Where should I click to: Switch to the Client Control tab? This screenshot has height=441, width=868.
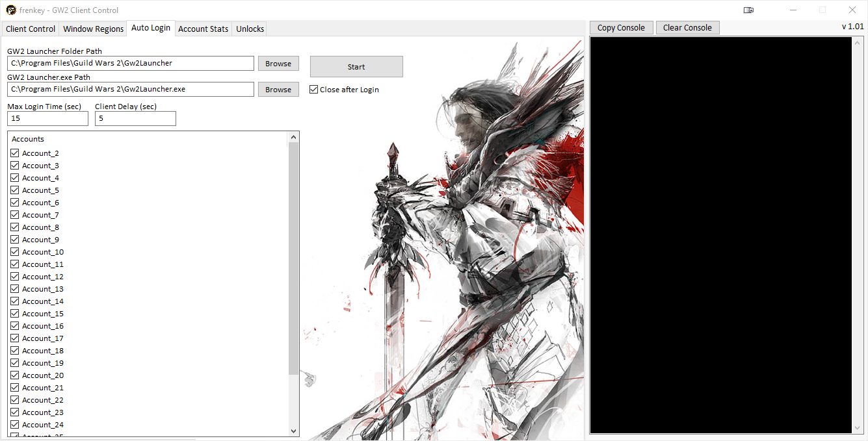31,29
